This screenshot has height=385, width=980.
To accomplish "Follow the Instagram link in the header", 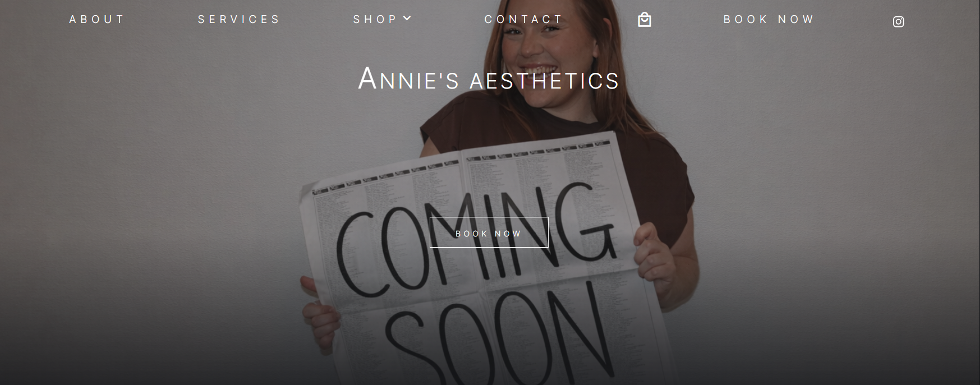I will pos(898,22).
